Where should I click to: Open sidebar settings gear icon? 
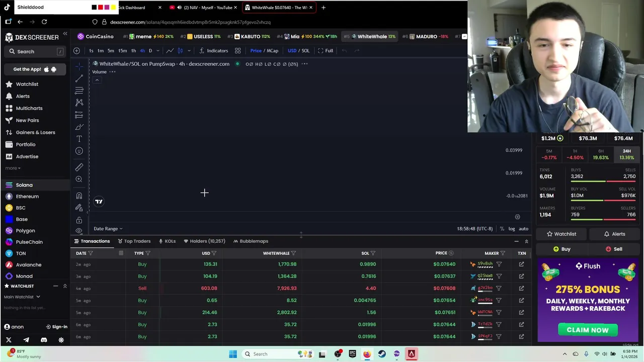point(61,340)
